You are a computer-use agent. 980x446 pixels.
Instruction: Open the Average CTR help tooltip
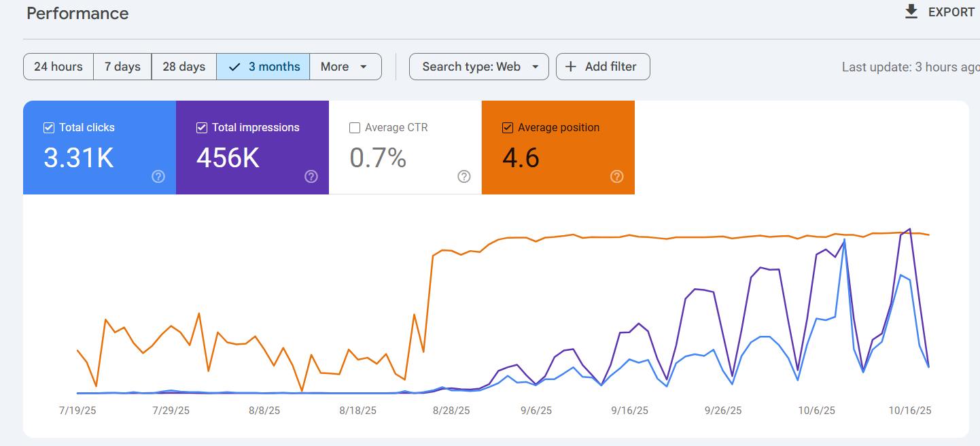tap(463, 176)
